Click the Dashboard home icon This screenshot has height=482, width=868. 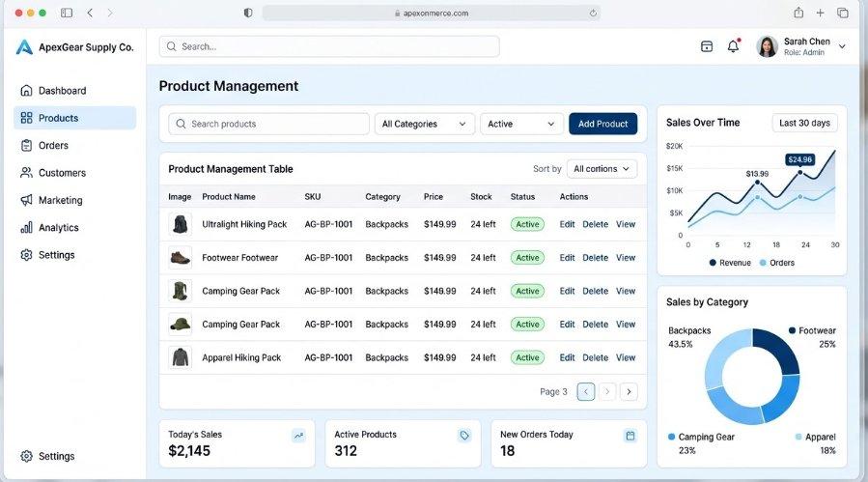click(26, 90)
